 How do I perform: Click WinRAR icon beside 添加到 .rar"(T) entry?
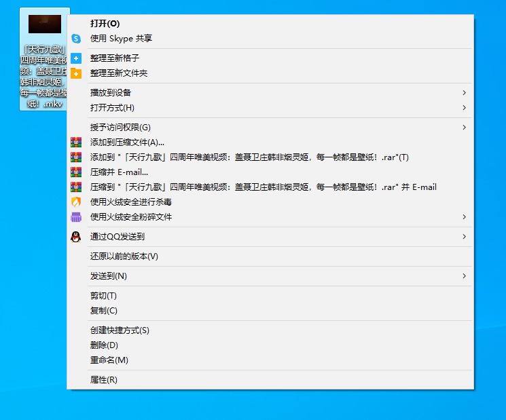click(76, 157)
